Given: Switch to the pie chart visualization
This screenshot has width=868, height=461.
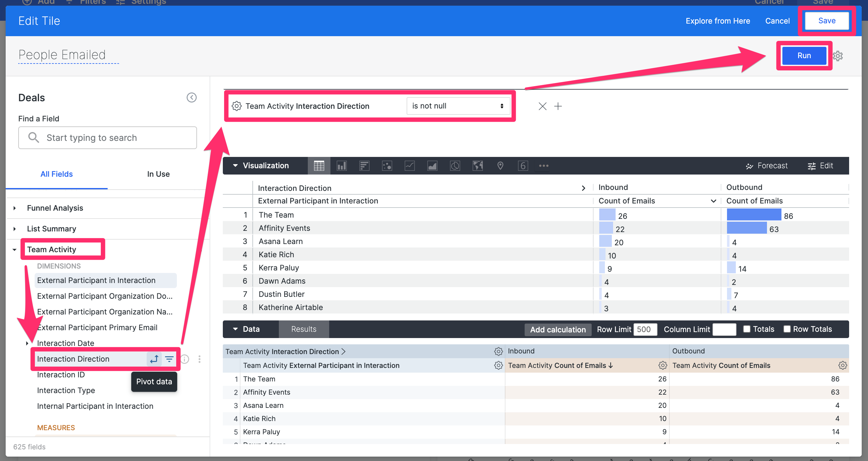Looking at the screenshot, I should [x=454, y=165].
